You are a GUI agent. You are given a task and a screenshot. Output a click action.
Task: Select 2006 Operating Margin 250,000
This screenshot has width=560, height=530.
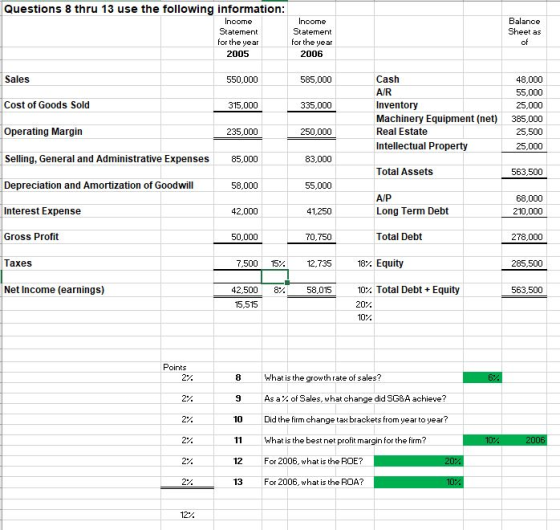[311, 131]
